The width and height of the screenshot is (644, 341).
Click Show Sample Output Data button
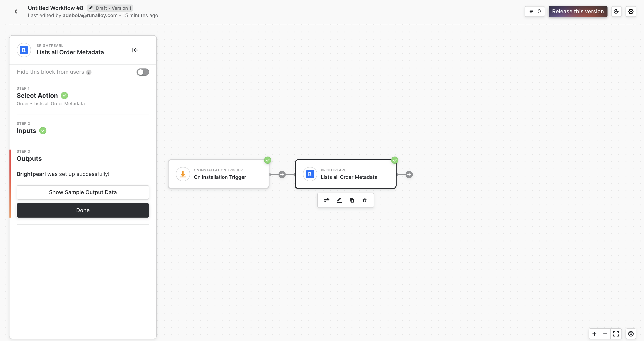[x=83, y=192]
